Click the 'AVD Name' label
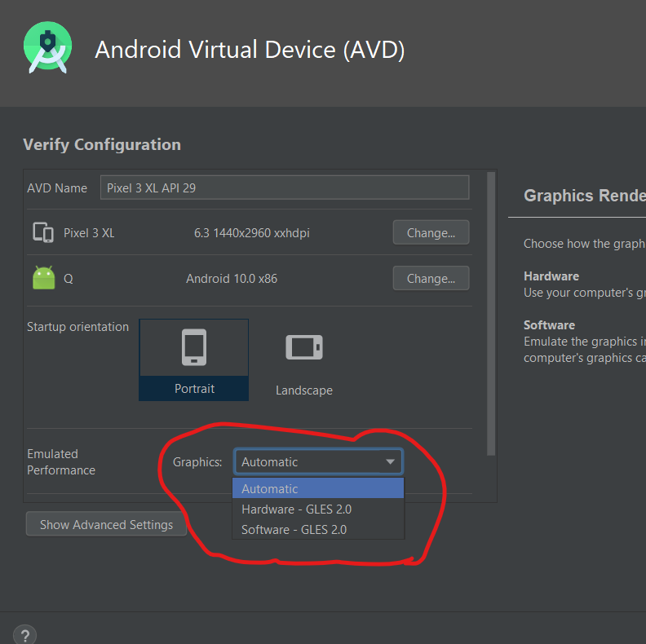The width and height of the screenshot is (646, 644). point(57,188)
